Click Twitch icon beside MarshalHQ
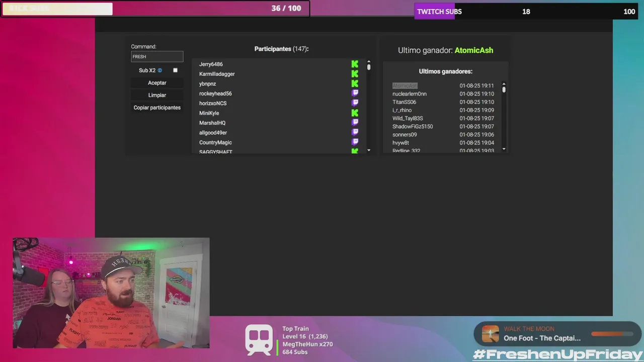This screenshot has width=644, height=362. (355, 123)
